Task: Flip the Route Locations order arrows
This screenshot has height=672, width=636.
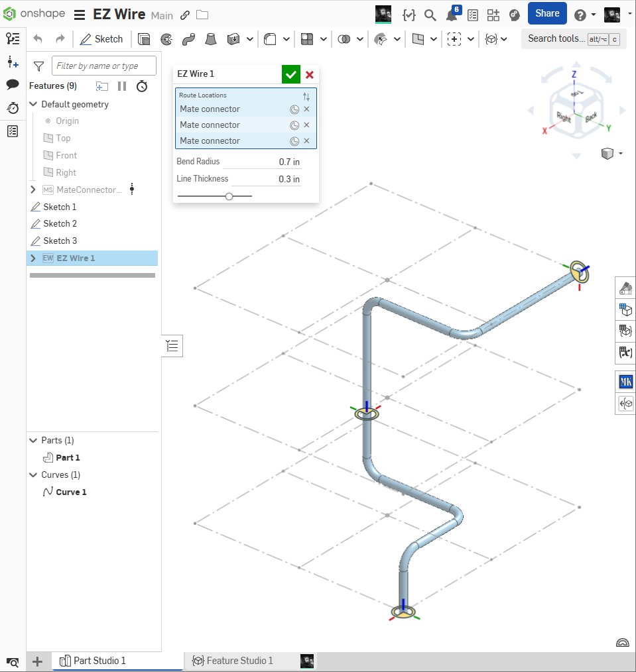Action: pos(306,97)
